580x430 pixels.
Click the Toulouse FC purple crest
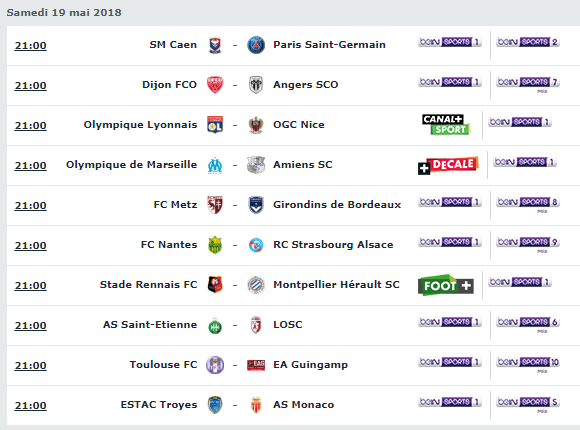[x=215, y=365]
